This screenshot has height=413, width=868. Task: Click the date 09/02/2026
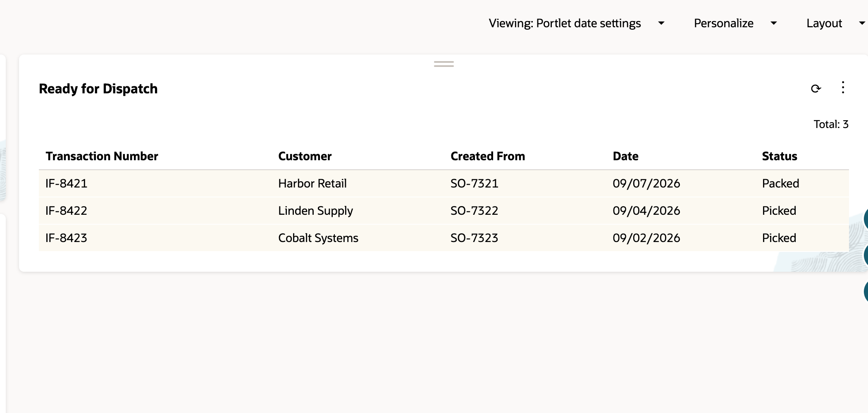click(646, 238)
